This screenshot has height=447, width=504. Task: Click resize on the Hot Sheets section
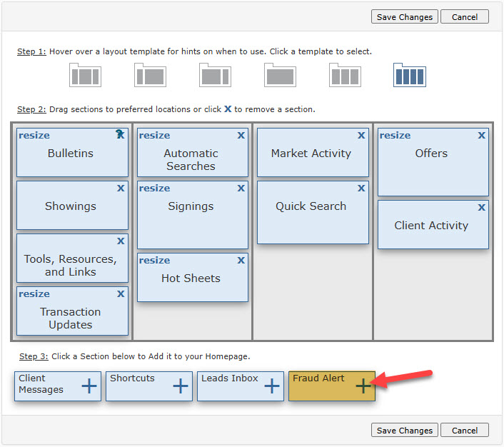[x=154, y=260]
